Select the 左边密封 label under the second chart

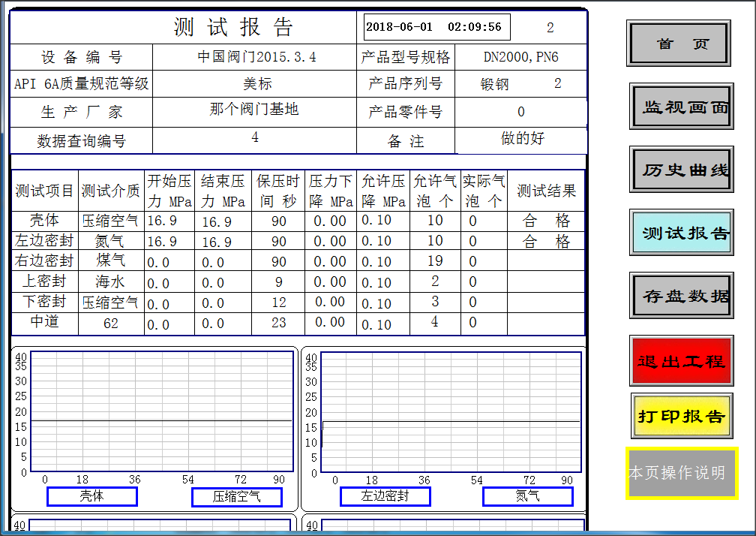385,496
